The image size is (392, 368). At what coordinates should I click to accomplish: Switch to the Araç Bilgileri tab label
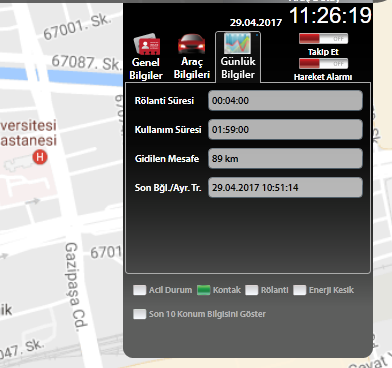pyautogui.click(x=192, y=68)
